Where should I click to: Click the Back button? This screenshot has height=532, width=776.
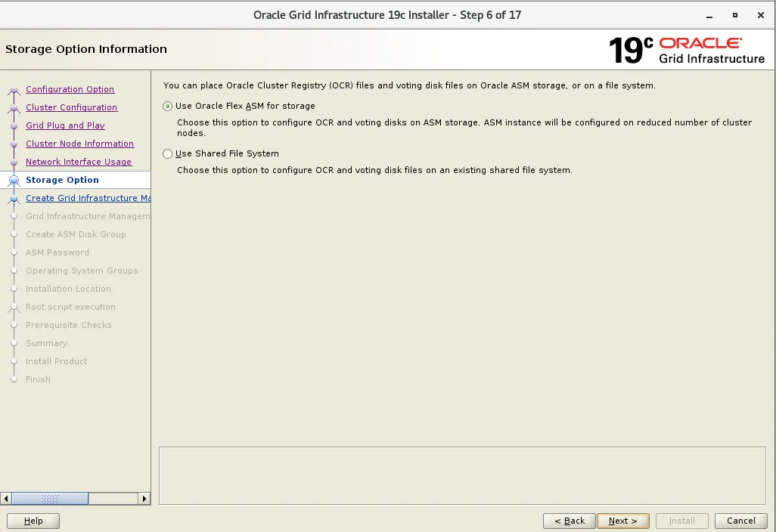point(569,521)
